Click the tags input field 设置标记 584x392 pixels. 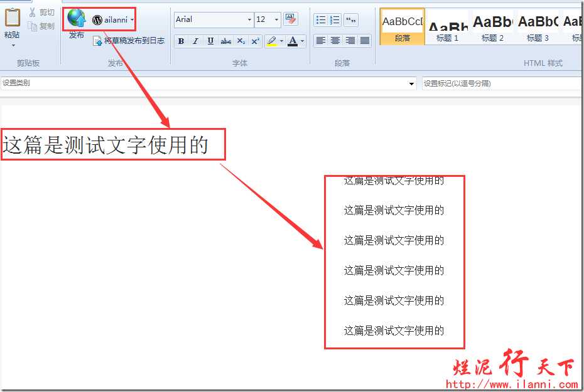point(501,83)
